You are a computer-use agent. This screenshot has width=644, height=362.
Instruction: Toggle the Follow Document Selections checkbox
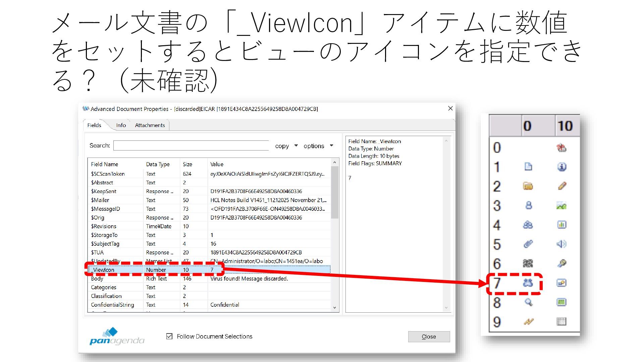pyautogui.click(x=169, y=336)
